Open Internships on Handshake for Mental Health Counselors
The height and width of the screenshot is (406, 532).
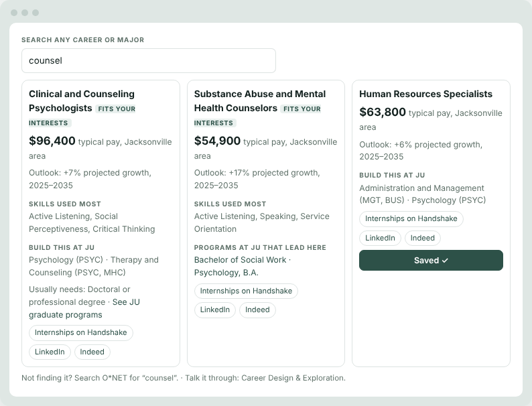246,291
